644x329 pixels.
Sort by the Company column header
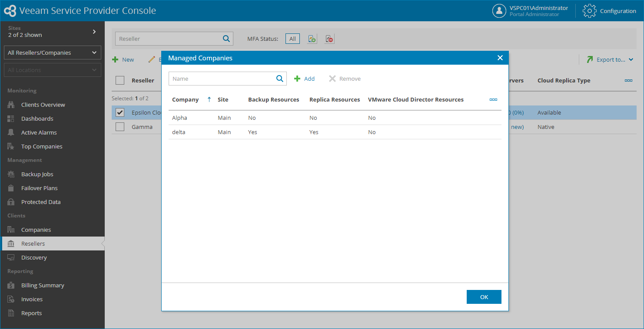tap(185, 99)
